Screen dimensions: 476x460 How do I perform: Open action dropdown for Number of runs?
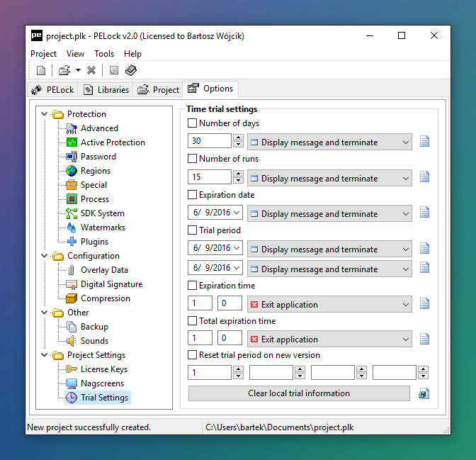(329, 179)
